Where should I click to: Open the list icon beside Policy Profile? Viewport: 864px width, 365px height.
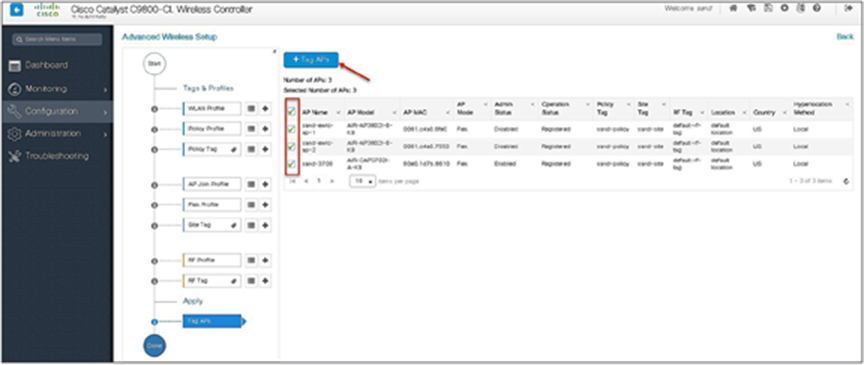coord(251,129)
